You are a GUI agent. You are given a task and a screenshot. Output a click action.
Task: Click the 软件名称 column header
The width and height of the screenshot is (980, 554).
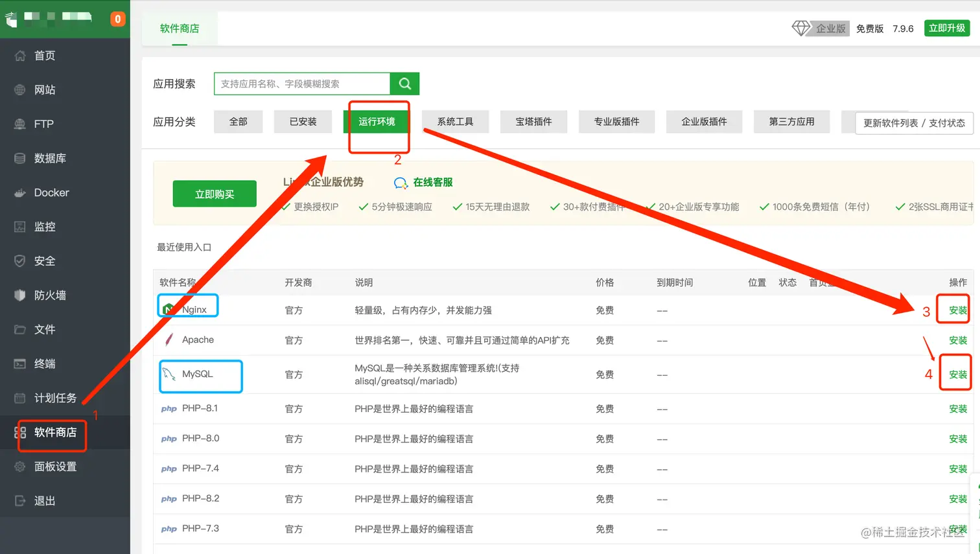click(178, 283)
